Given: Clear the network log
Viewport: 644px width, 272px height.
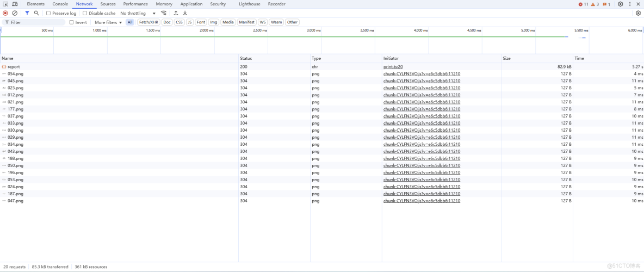Looking at the screenshot, I should (15, 13).
